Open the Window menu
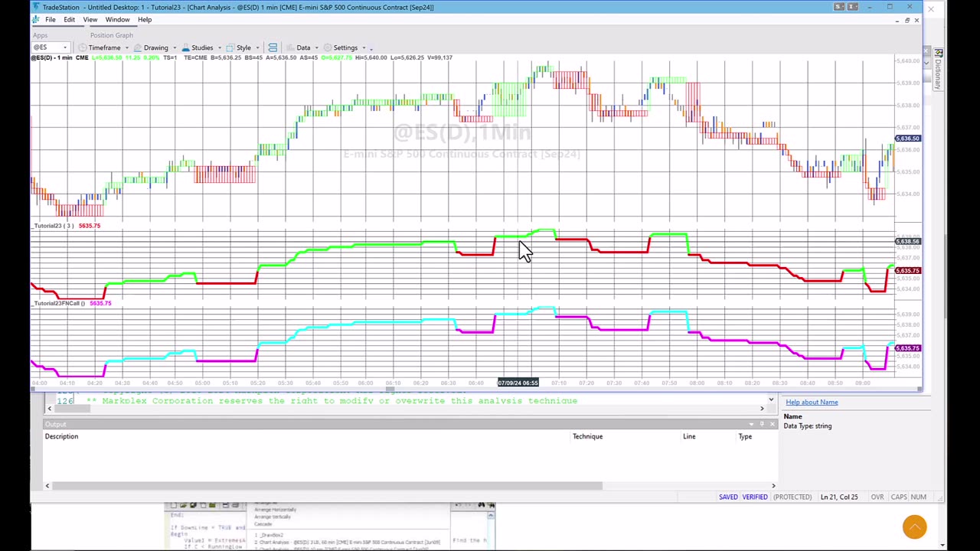980x551 pixels. click(x=117, y=20)
